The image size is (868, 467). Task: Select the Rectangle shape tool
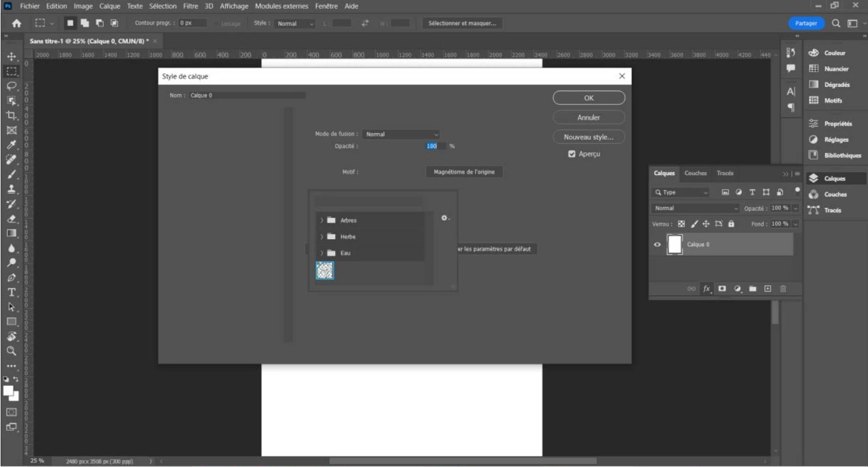pos(11,321)
